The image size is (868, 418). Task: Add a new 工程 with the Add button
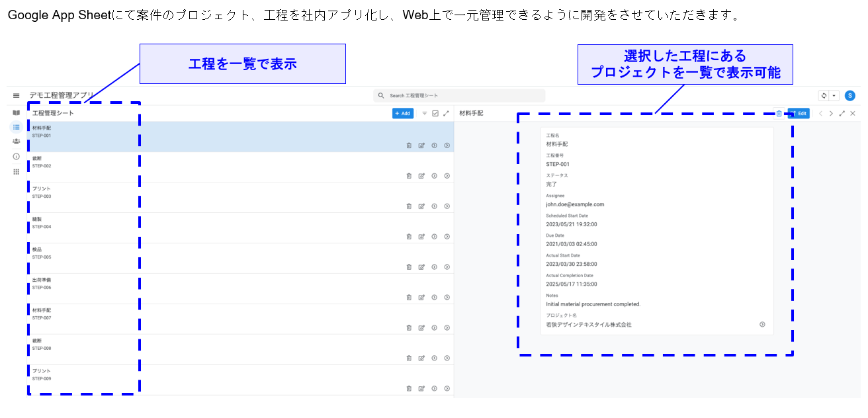coord(403,113)
